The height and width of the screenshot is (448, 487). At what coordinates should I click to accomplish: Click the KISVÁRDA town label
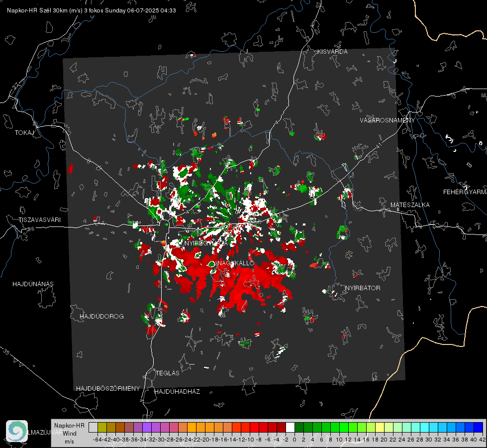(332, 52)
